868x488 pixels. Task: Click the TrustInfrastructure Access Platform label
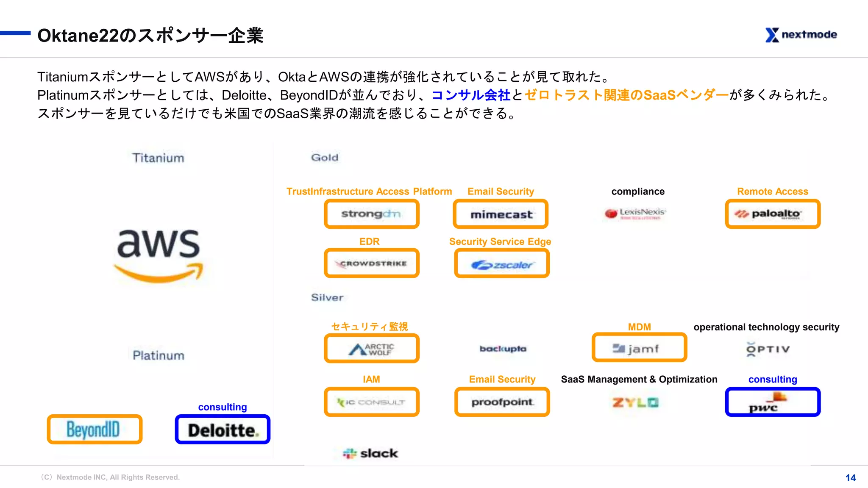pyautogui.click(x=369, y=191)
